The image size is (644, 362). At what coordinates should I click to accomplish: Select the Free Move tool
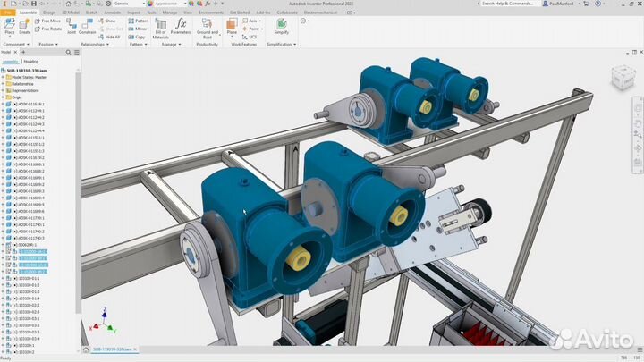47,21
